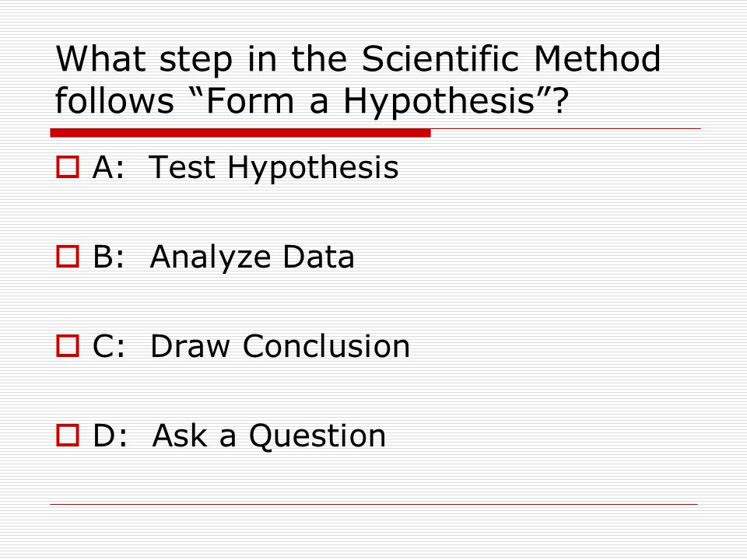Click "Form a Hypothesis" in the slide title
Image resolution: width=747 pixels, height=560 pixels.
[x=370, y=103]
